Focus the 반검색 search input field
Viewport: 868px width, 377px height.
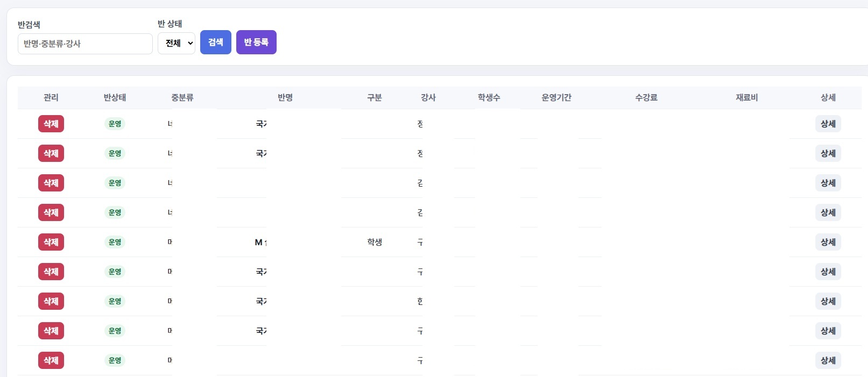coord(85,44)
